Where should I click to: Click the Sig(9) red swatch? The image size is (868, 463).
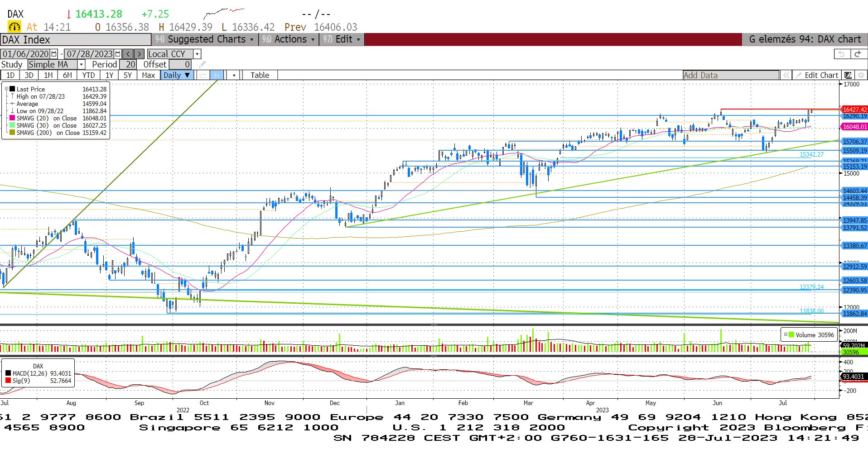pos(8,381)
